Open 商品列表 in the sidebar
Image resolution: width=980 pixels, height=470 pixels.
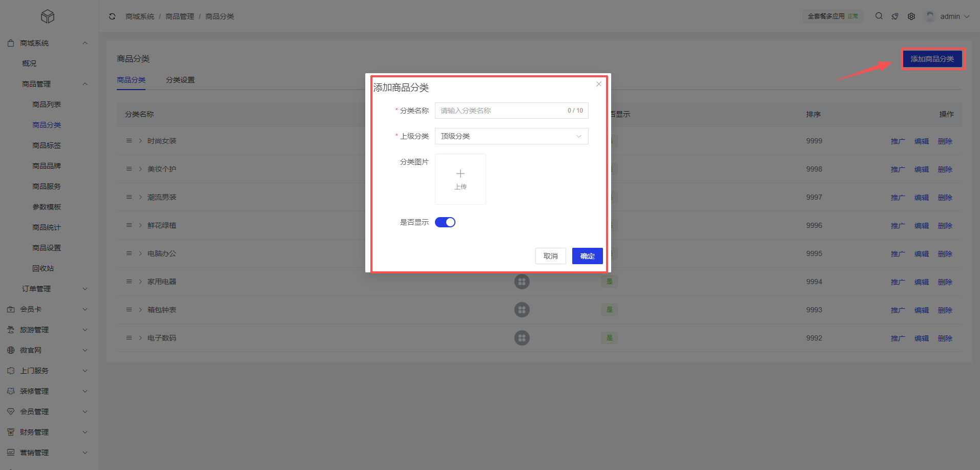47,104
